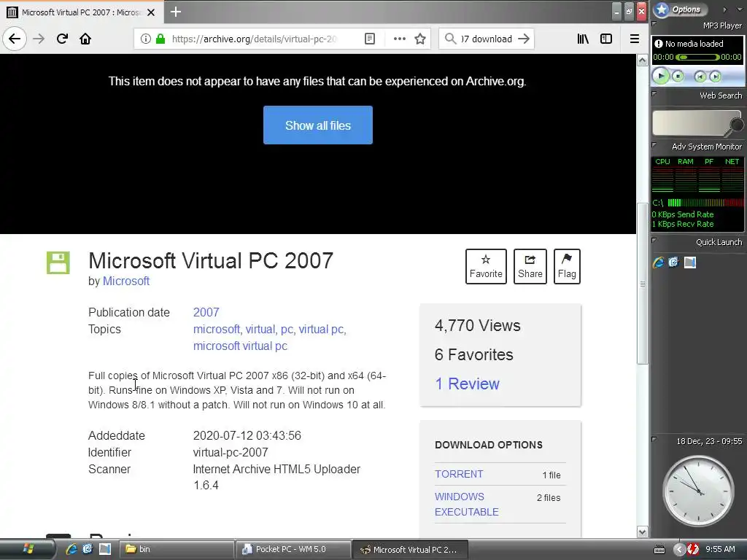Switch to Pocket PC - WM 5.0 taskbar button
The image size is (747, 560).
[293, 549]
